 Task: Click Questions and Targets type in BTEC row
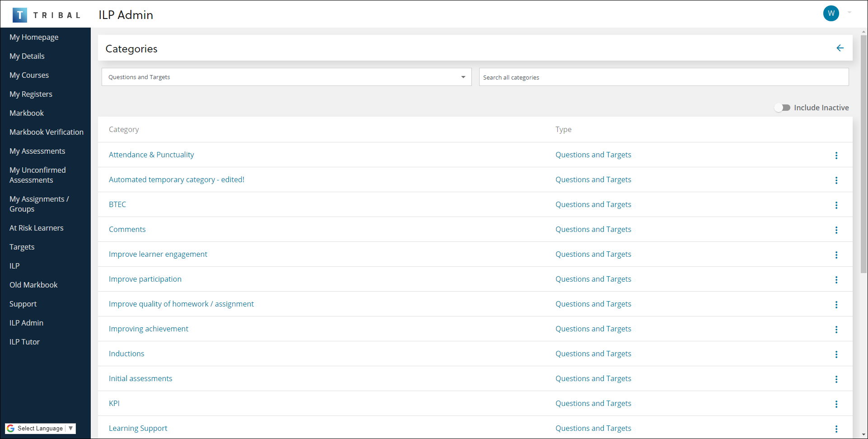tap(593, 204)
